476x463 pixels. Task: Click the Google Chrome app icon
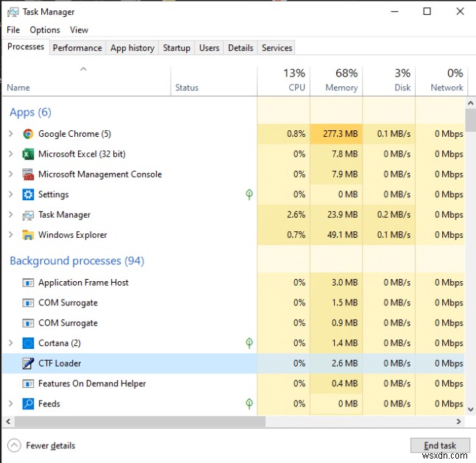point(28,134)
